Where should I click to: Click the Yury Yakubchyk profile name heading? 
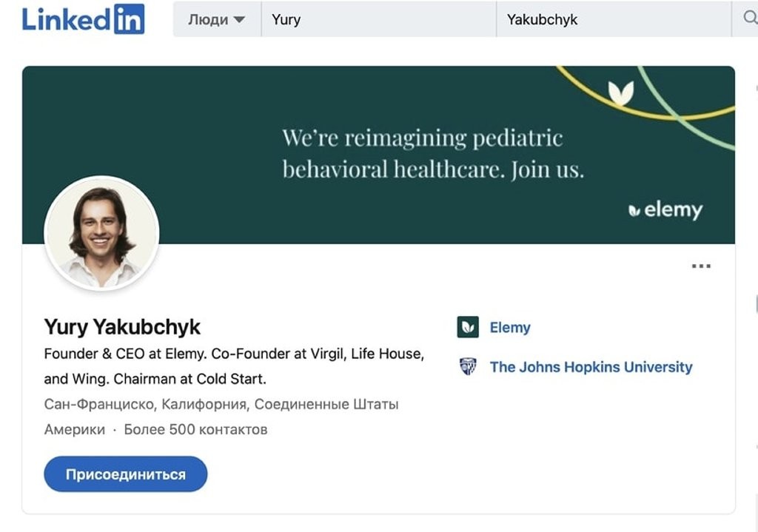point(122,327)
